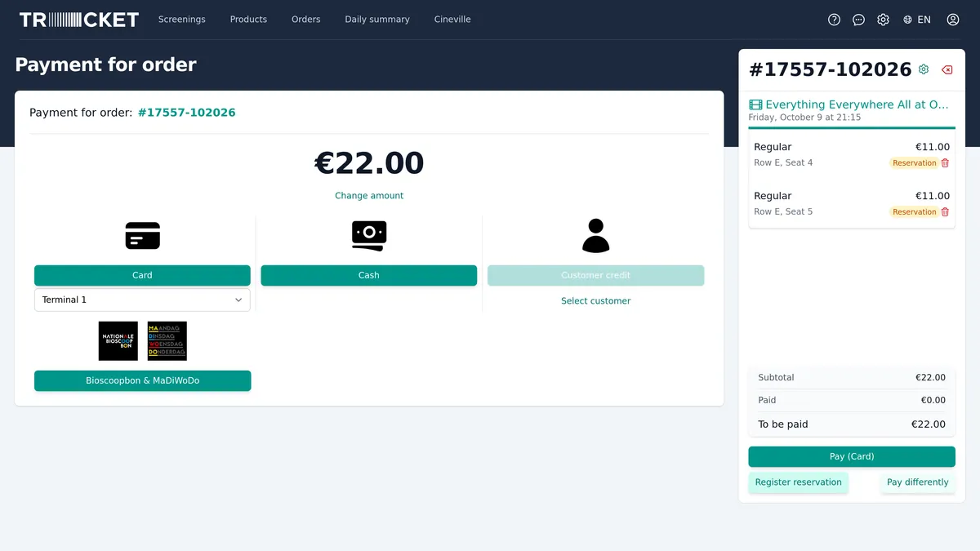Screen dimensions: 980x551
Task: Click the Tricket logo
Action: click(x=79, y=20)
